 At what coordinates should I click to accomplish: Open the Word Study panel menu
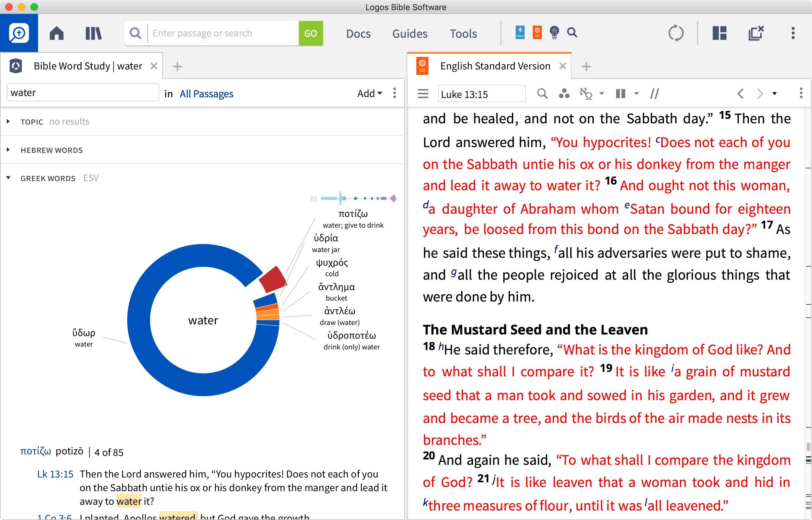click(x=395, y=93)
